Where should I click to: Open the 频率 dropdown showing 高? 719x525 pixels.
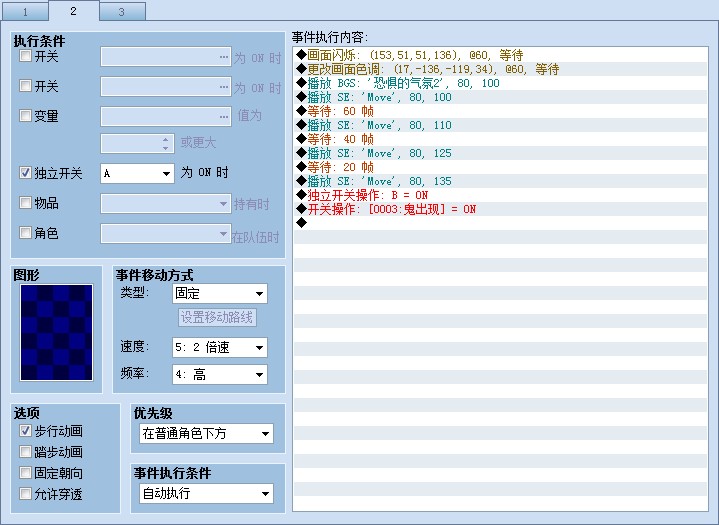220,374
